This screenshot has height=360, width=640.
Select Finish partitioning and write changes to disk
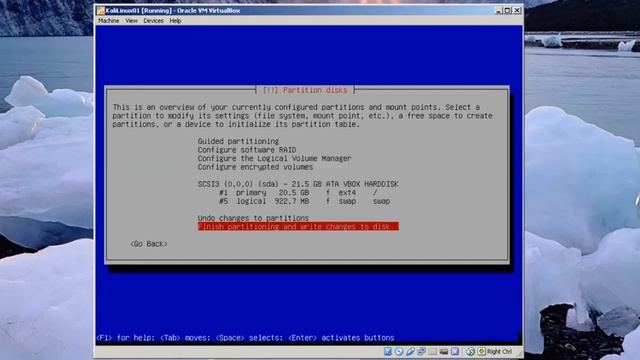click(x=298, y=227)
